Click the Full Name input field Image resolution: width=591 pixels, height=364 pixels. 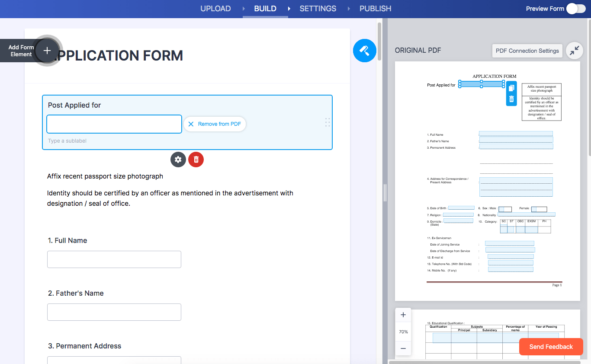[114, 259]
